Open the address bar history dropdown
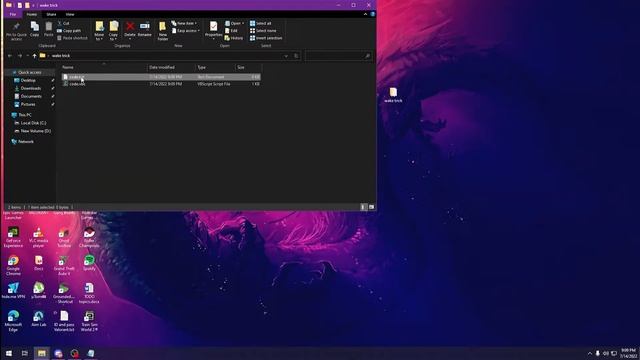This screenshot has height=360, width=640. [x=286, y=56]
